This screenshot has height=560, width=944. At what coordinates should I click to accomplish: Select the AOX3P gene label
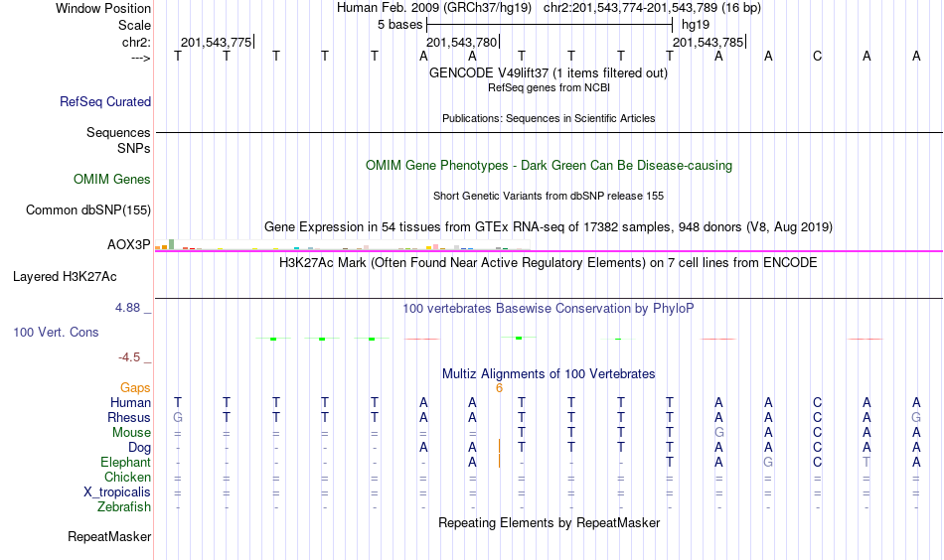tap(129, 245)
